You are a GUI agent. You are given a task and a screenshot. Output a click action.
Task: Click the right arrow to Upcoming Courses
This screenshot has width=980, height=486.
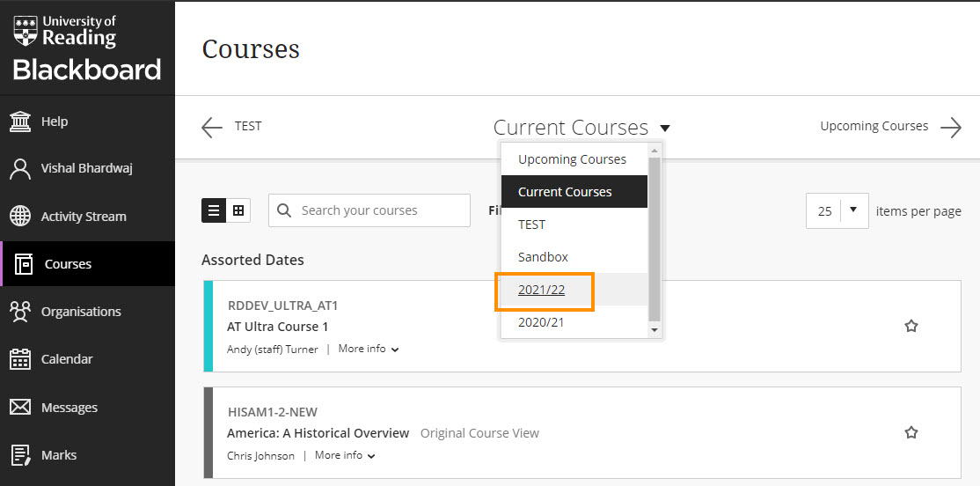pyautogui.click(x=951, y=127)
